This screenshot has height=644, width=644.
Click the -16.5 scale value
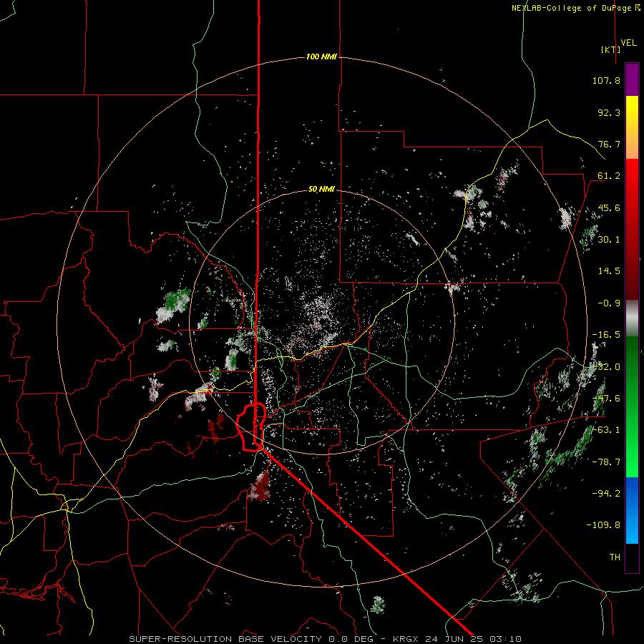click(606, 335)
